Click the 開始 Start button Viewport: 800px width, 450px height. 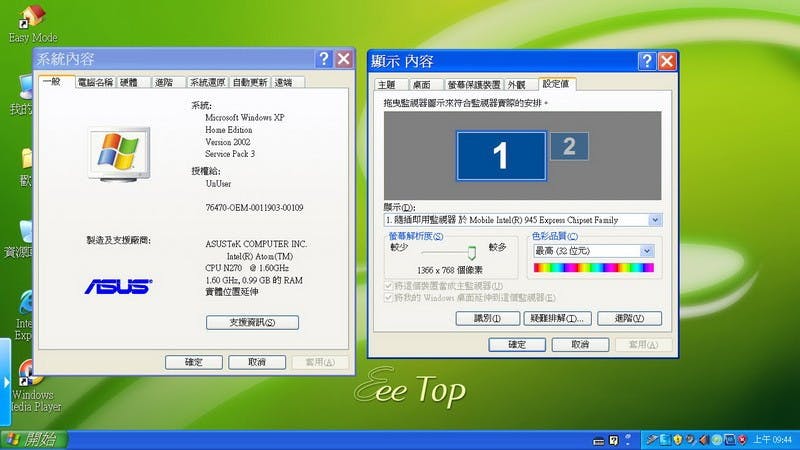[x=34, y=439]
